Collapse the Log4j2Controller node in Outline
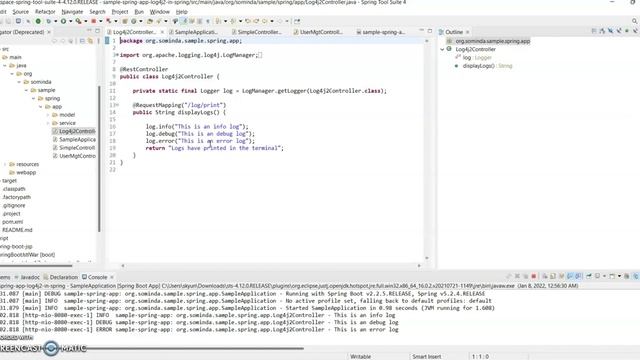640x360 pixels. (442, 49)
